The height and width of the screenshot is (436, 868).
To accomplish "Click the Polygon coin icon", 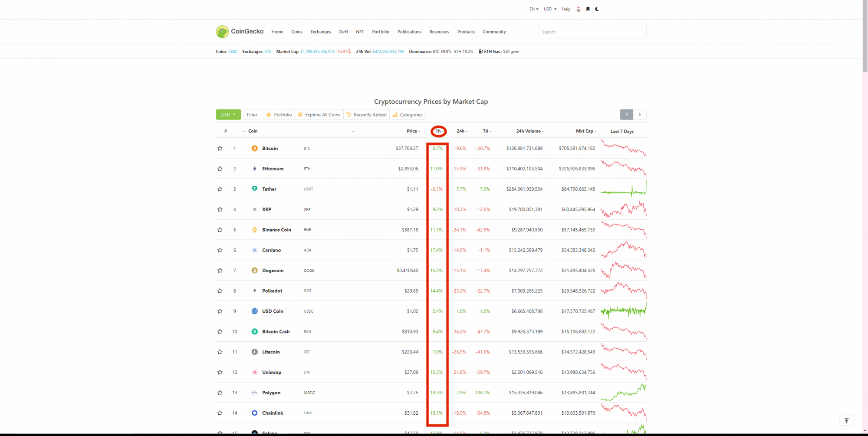I will [x=255, y=393].
